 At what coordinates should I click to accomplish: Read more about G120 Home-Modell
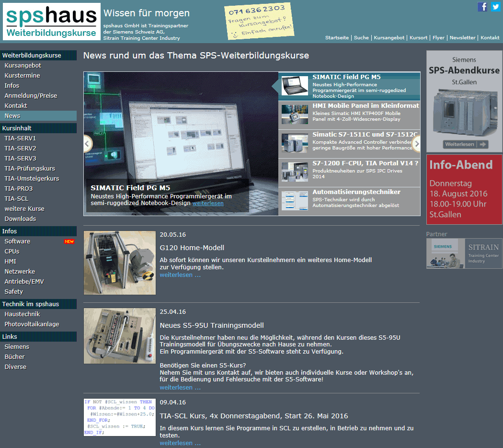coord(180,275)
